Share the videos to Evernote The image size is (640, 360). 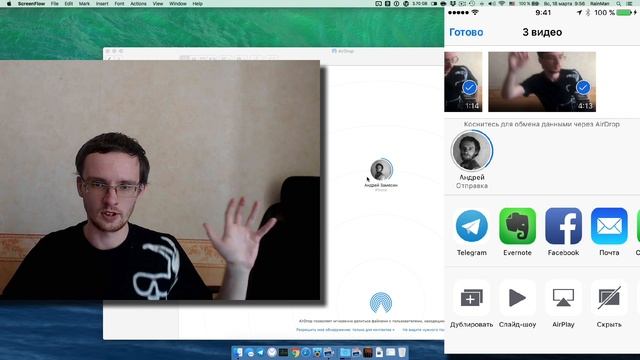[517, 232]
